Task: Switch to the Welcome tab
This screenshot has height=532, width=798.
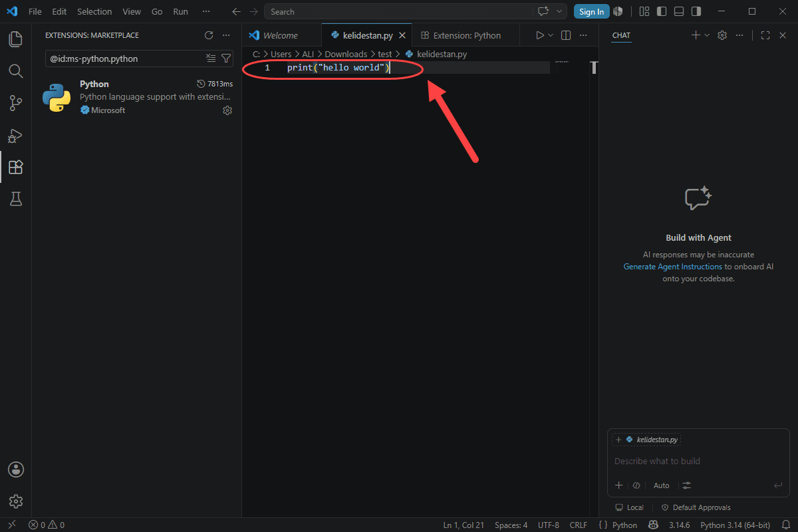Action: [281, 35]
